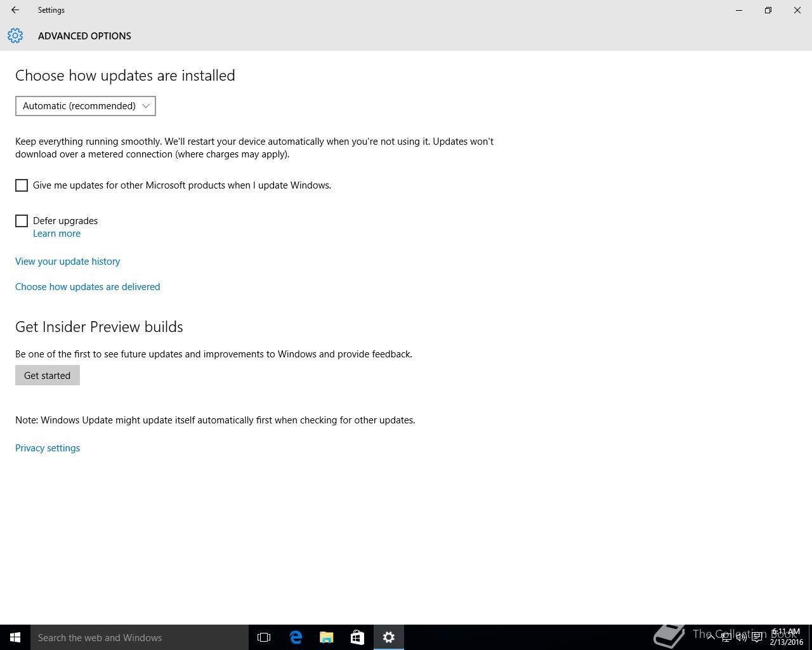This screenshot has width=812, height=650.
Task: Open Choose how updates are delivered
Action: 88,287
